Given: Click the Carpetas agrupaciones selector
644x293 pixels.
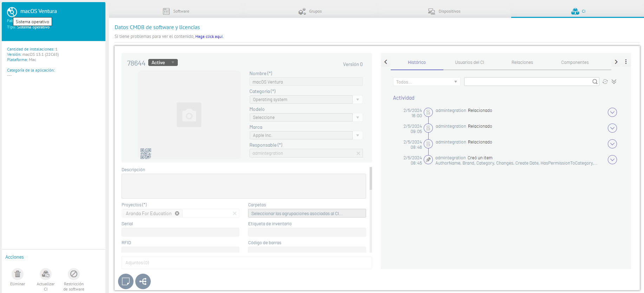Looking at the screenshot, I should (307, 213).
